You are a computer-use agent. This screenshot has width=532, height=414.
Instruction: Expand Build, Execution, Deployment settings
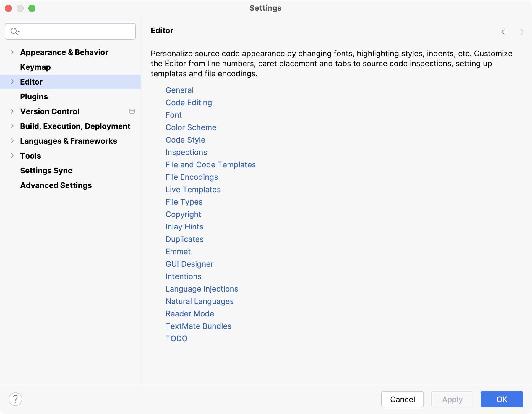click(x=12, y=126)
